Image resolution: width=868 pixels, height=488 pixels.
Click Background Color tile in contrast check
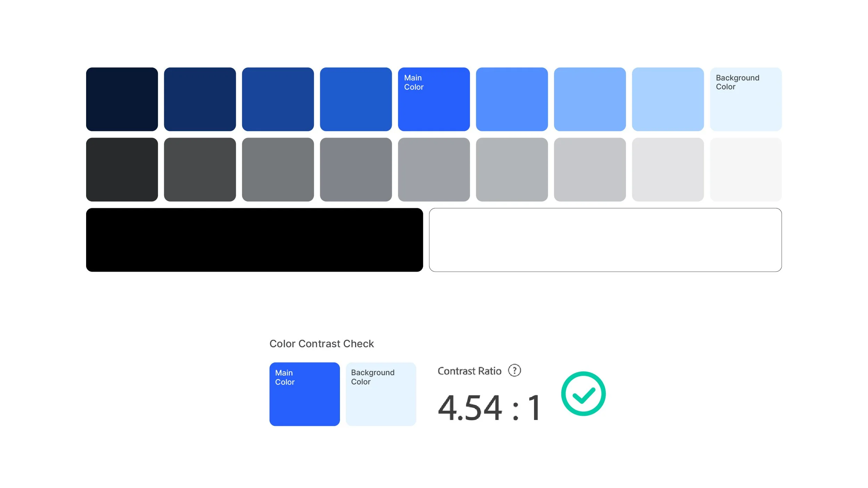381,394
